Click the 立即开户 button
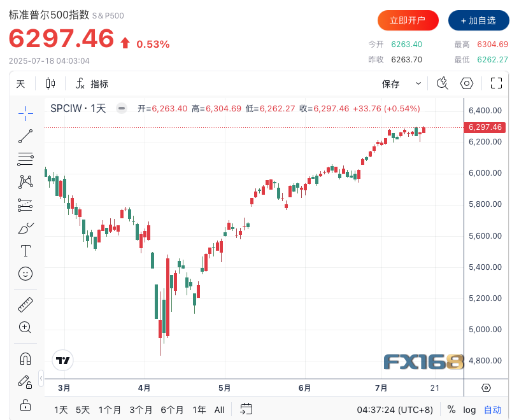 click(408, 20)
